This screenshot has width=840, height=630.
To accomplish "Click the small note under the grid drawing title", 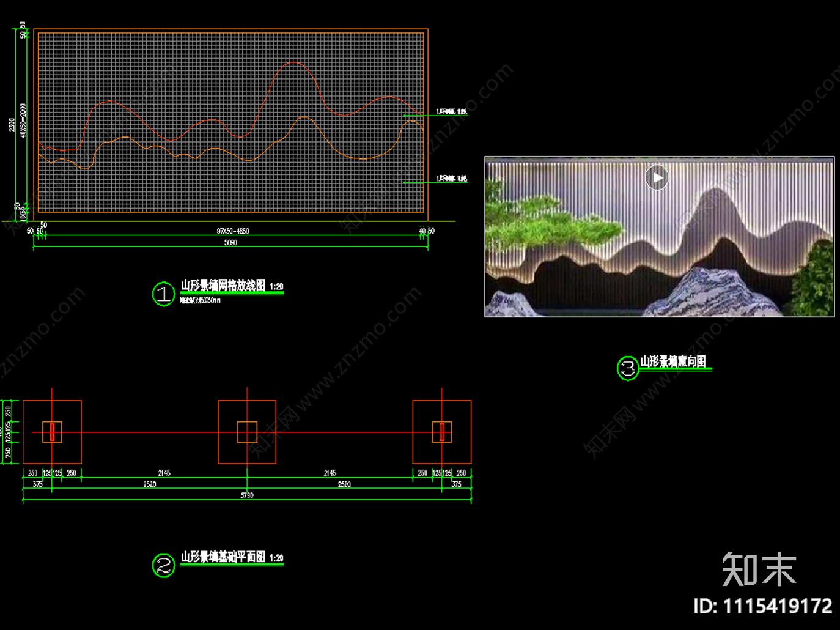I will click(201, 300).
